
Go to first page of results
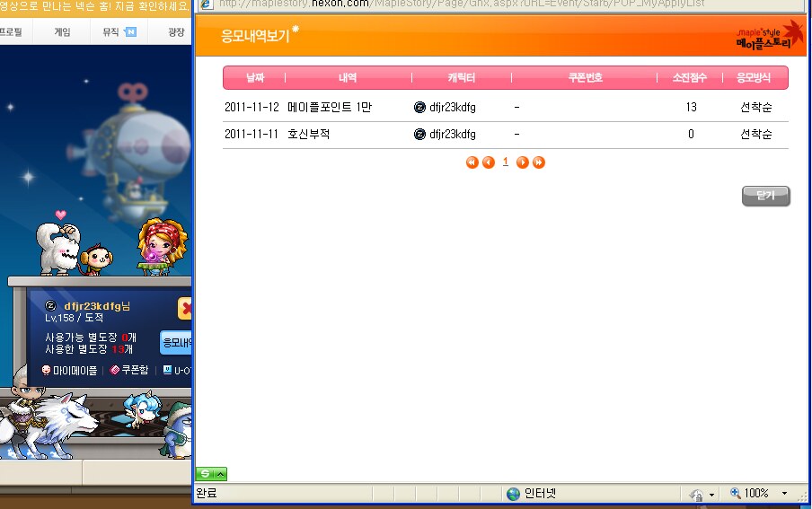[x=472, y=162]
